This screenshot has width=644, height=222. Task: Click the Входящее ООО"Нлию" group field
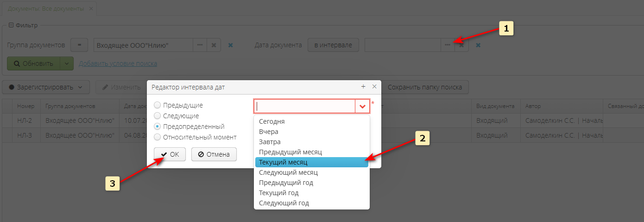(143, 45)
